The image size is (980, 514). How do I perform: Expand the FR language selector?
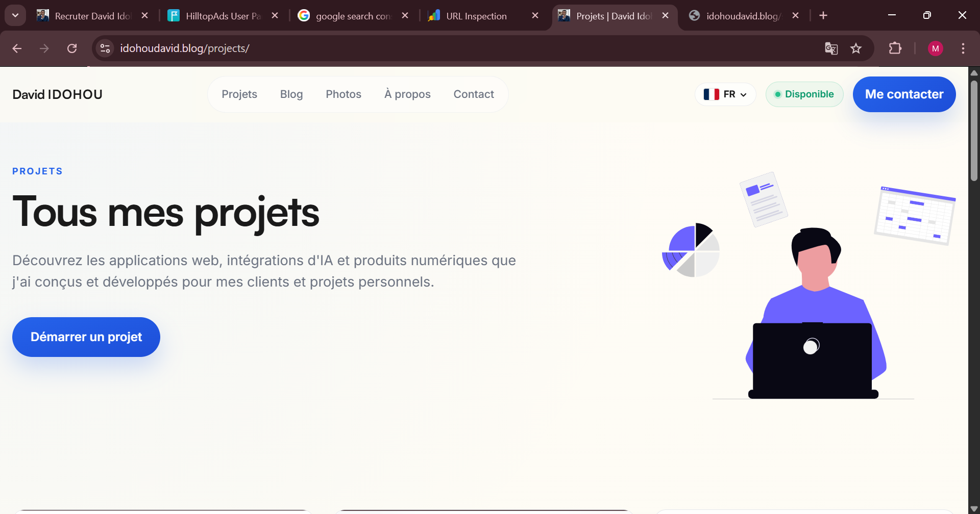click(x=725, y=94)
